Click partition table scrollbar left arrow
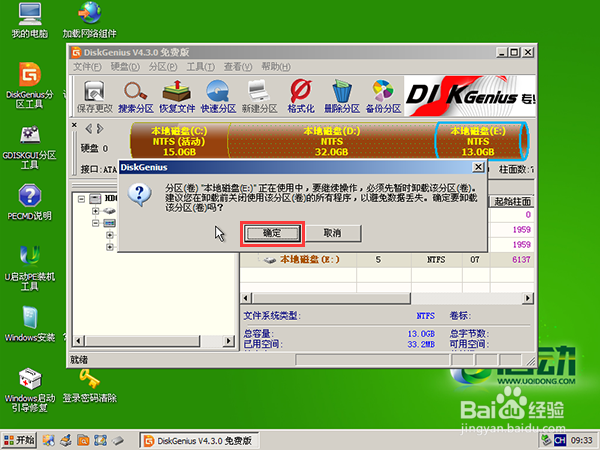600x450 pixels. [x=246, y=298]
